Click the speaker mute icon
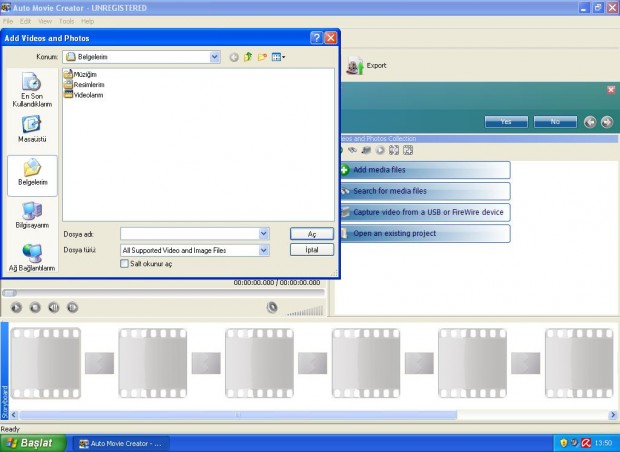Image resolution: width=620 pixels, height=452 pixels. click(272, 307)
